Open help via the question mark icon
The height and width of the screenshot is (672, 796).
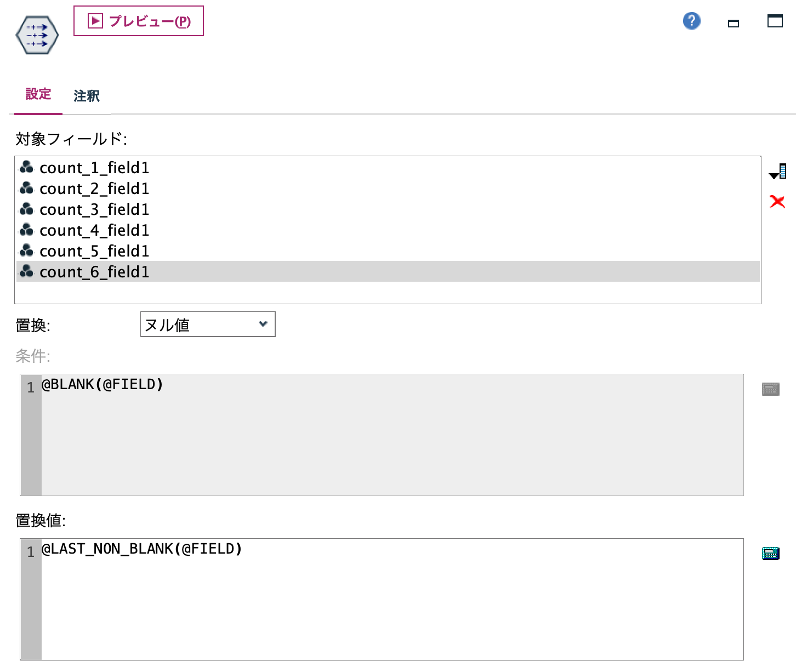(692, 21)
